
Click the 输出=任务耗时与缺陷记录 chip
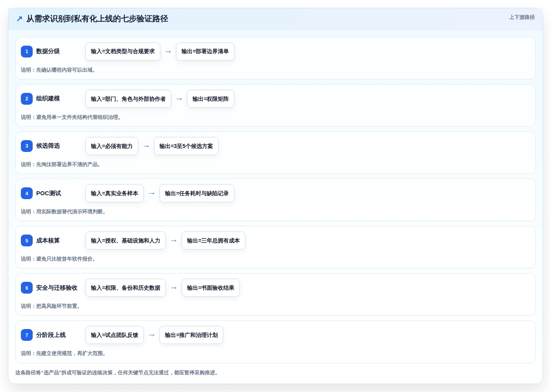(x=197, y=193)
